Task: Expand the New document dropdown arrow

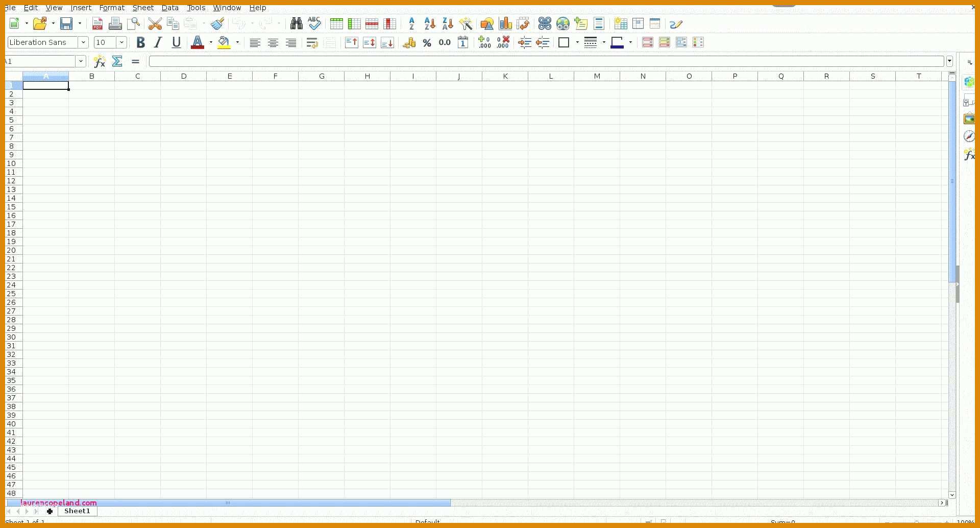Action: 27,23
